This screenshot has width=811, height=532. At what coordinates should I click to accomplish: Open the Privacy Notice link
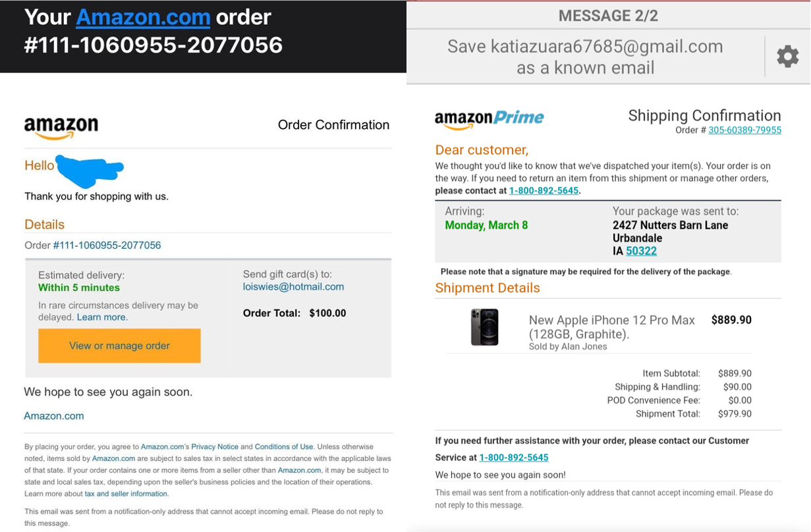[x=215, y=447]
